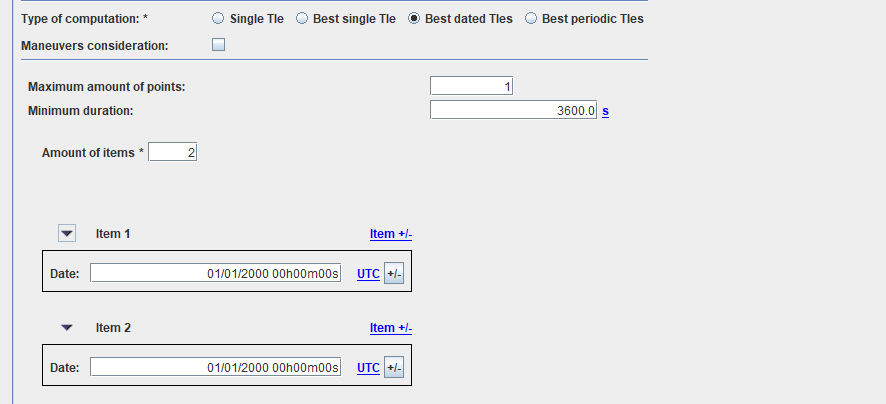Open the UTC time scale link for Item 2
This screenshot has height=404, width=886.
pos(368,368)
